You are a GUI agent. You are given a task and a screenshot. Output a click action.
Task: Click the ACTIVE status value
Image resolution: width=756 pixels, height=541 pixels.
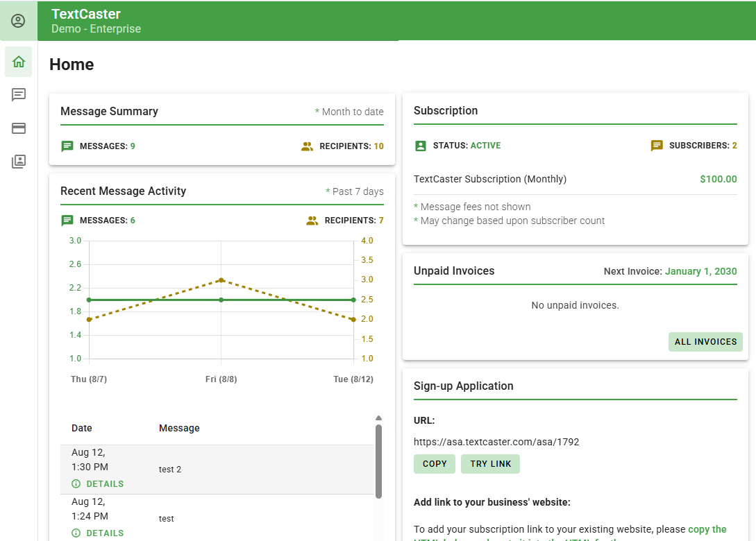[485, 146]
